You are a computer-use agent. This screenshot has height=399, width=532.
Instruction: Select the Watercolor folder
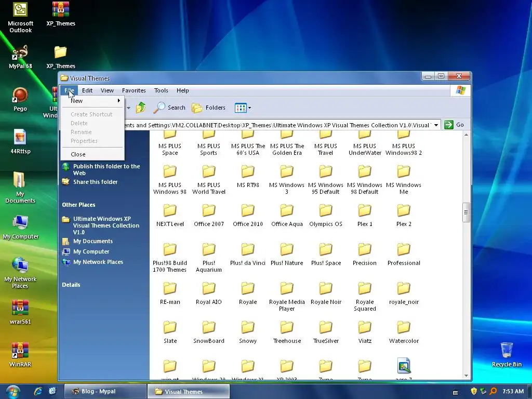coord(404,333)
